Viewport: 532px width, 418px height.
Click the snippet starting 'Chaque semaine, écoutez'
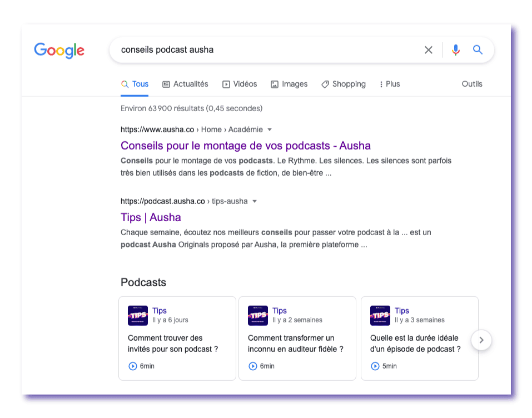click(x=276, y=238)
